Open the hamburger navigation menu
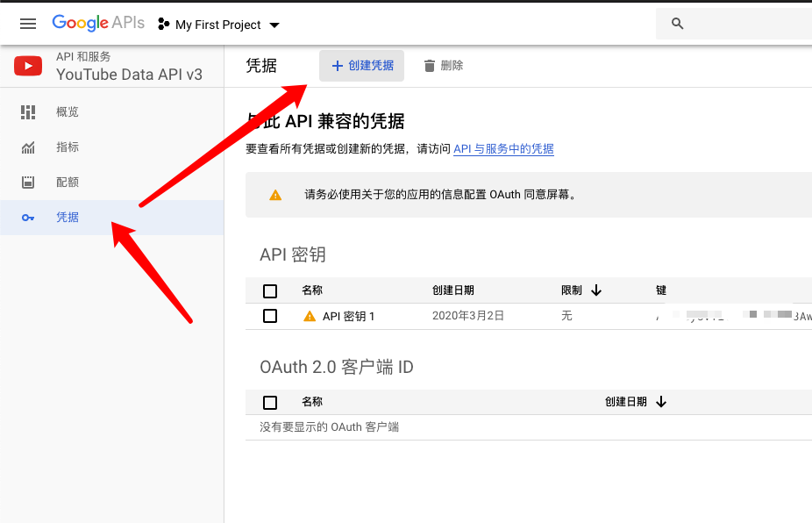The image size is (812, 523). (x=28, y=24)
